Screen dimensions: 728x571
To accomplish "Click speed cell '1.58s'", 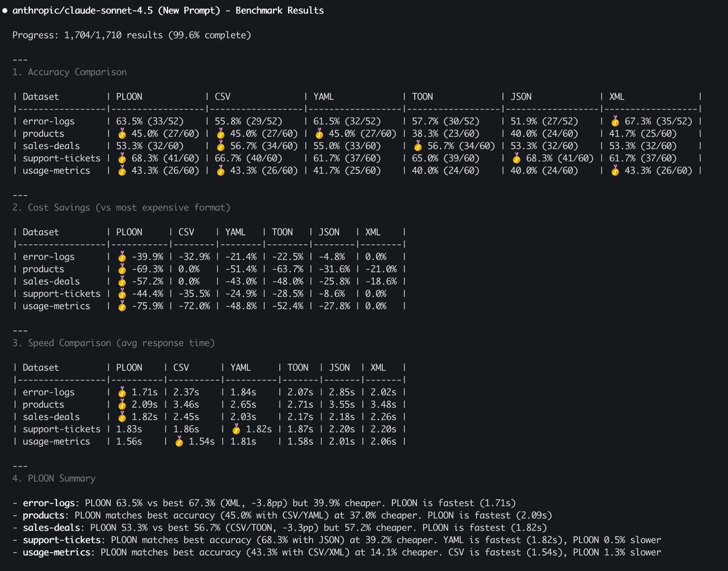I will (x=301, y=441).
